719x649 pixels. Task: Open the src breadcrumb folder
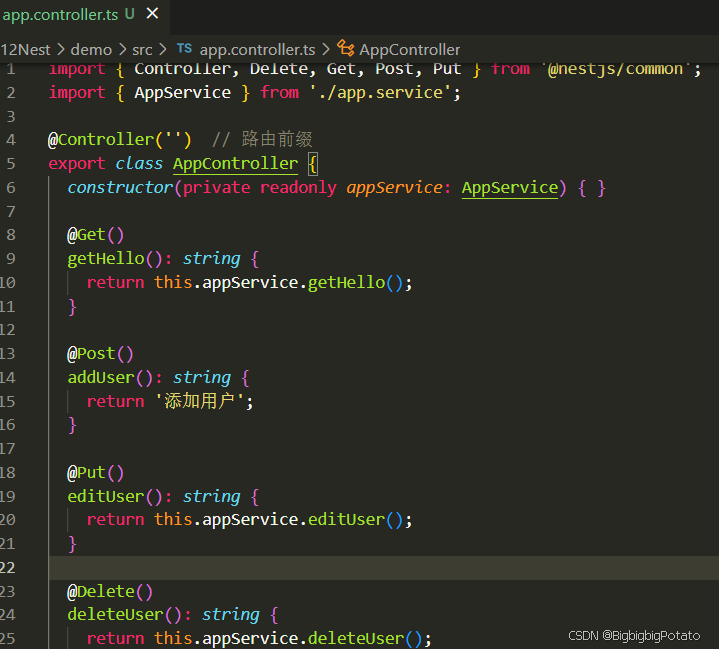point(142,50)
